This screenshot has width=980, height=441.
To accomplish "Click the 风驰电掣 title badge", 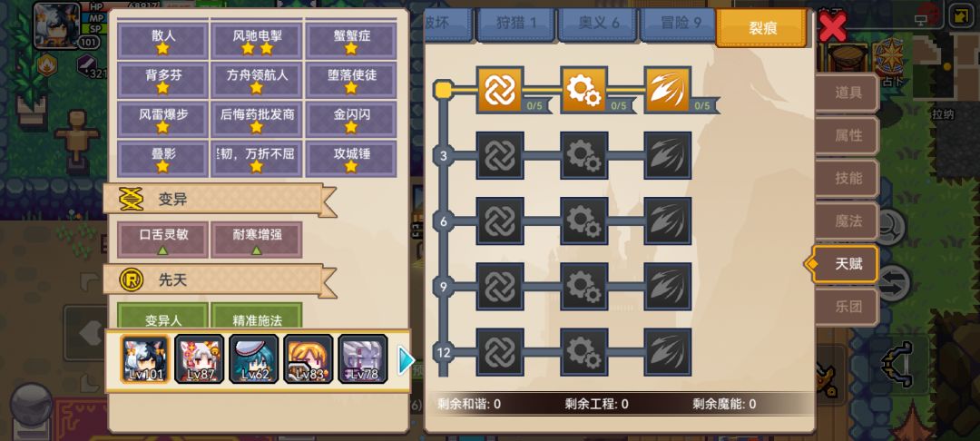I will (x=256, y=41).
